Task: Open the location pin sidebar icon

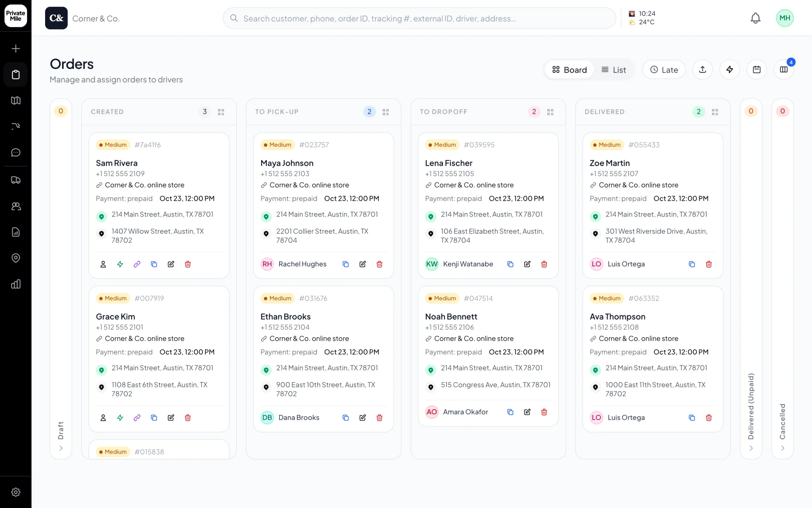Action: point(16,258)
